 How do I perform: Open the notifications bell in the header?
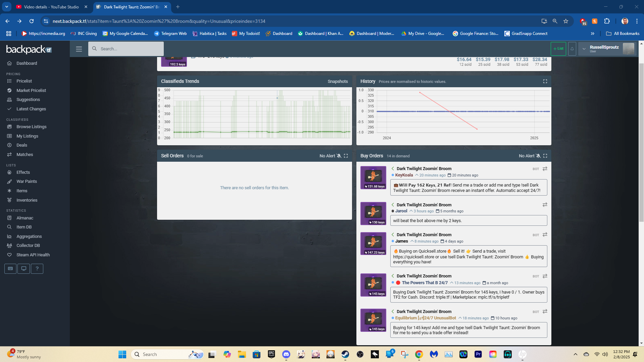572,49
